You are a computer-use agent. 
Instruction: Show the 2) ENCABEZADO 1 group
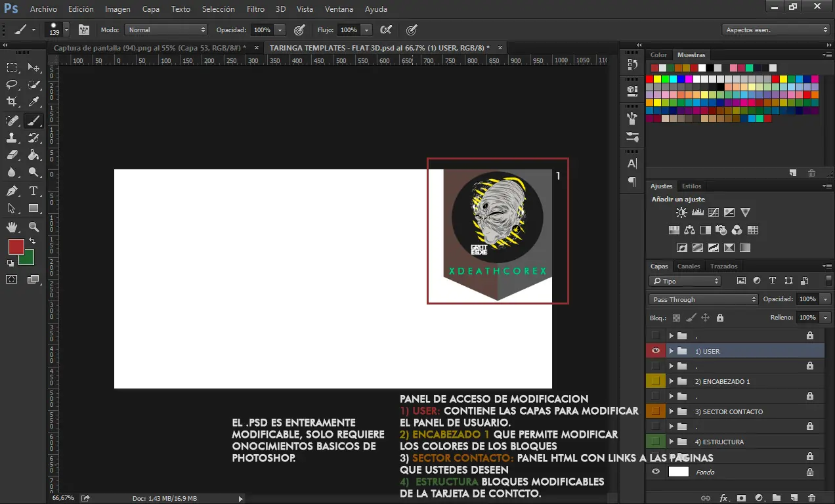pyautogui.click(x=655, y=381)
